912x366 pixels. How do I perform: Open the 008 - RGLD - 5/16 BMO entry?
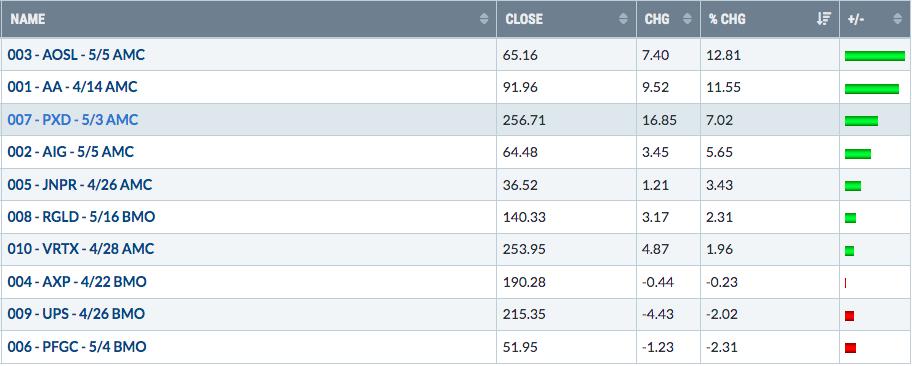(x=81, y=217)
